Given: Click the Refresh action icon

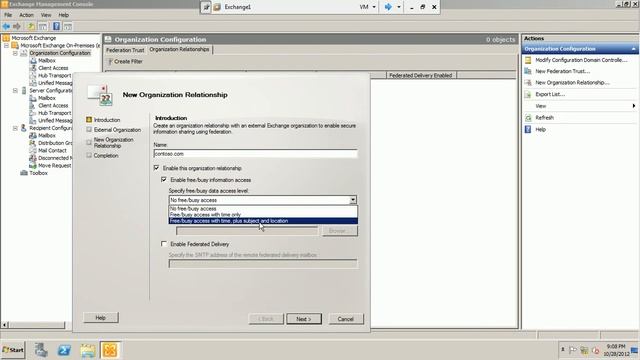Looking at the screenshot, I should 528,118.
